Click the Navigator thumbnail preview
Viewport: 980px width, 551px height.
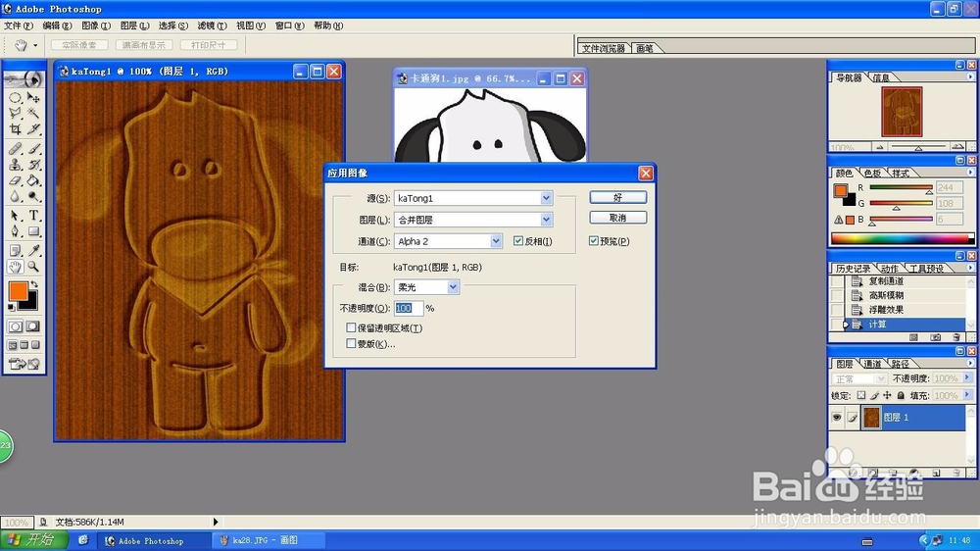(902, 113)
